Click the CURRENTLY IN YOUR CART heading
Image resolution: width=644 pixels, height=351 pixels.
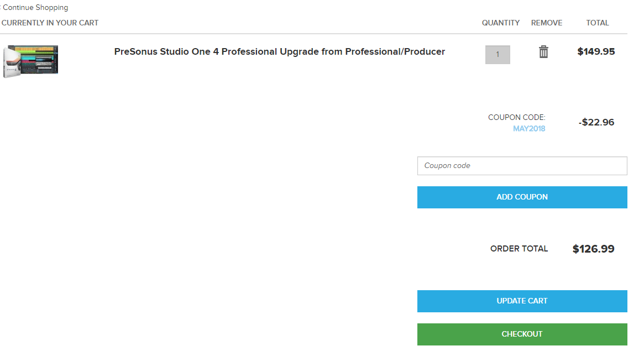point(50,23)
